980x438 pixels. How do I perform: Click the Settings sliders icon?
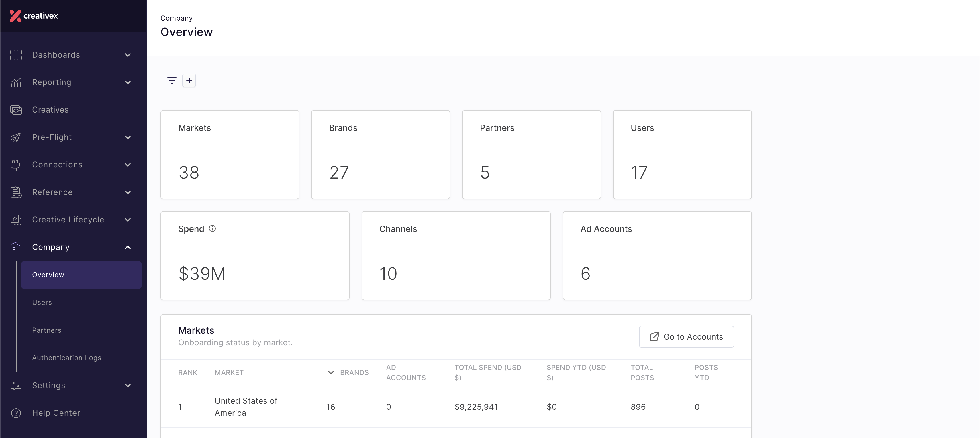click(x=16, y=386)
